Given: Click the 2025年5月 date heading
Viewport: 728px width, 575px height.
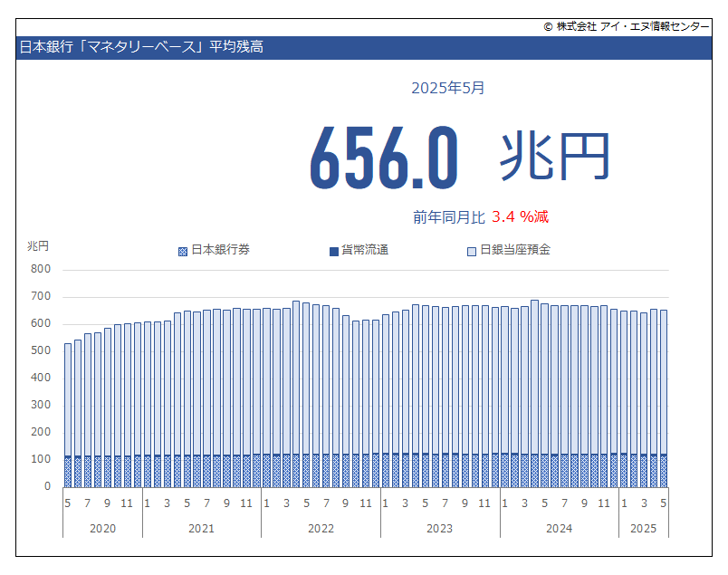Looking at the screenshot, I should (x=447, y=88).
